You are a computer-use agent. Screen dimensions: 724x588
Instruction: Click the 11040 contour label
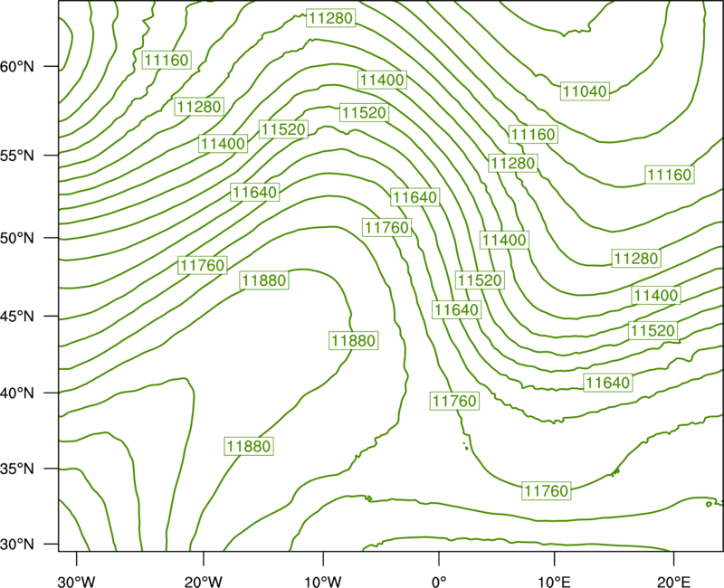point(585,91)
